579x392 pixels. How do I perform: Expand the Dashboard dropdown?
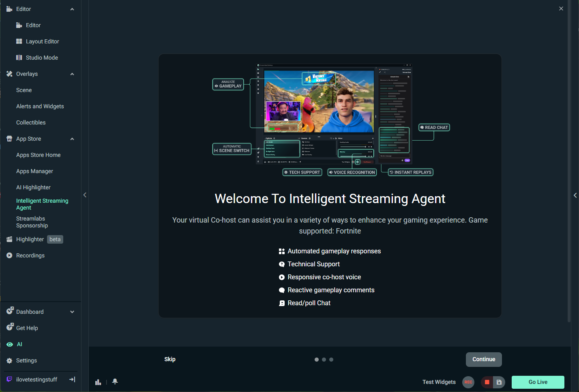point(72,311)
